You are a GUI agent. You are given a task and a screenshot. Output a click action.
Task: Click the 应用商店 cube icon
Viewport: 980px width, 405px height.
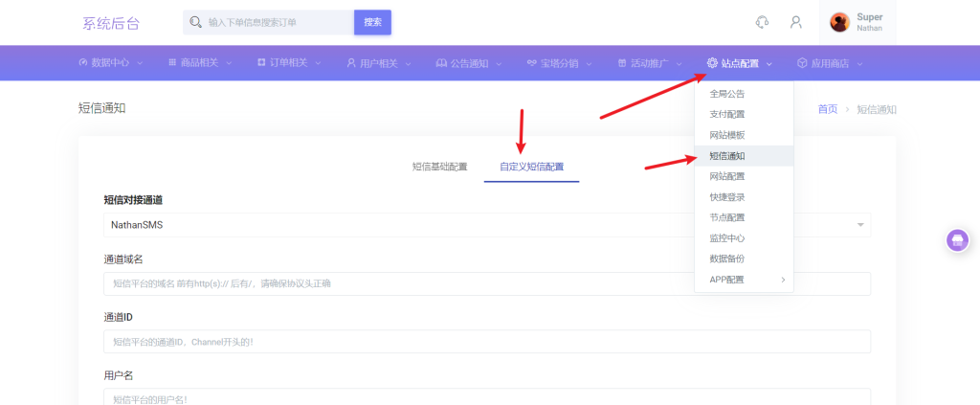pos(802,63)
